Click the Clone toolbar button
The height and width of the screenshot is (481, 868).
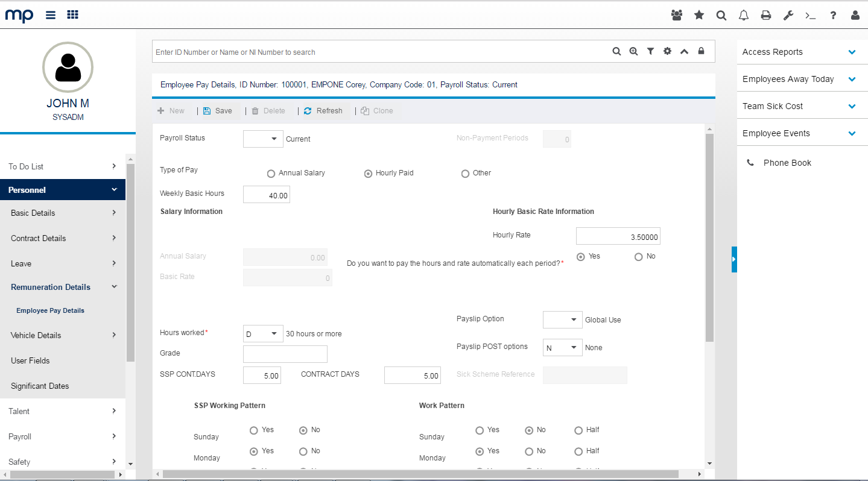click(x=377, y=111)
